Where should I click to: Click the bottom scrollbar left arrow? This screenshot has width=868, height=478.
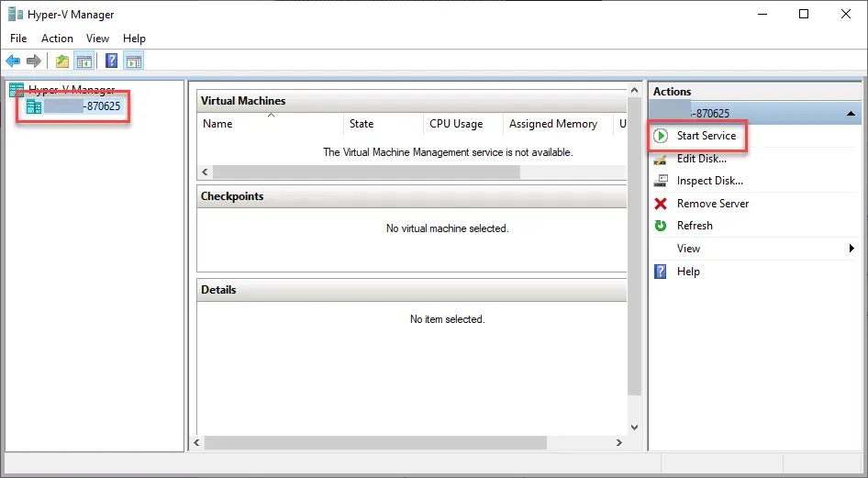click(x=196, y=442)
